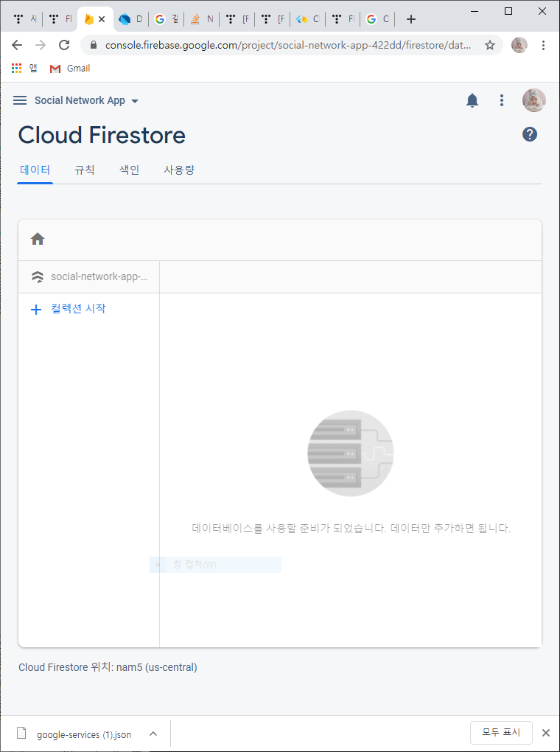Click the Firebase account avatar

pyautogui.click(x=533, y=100)
